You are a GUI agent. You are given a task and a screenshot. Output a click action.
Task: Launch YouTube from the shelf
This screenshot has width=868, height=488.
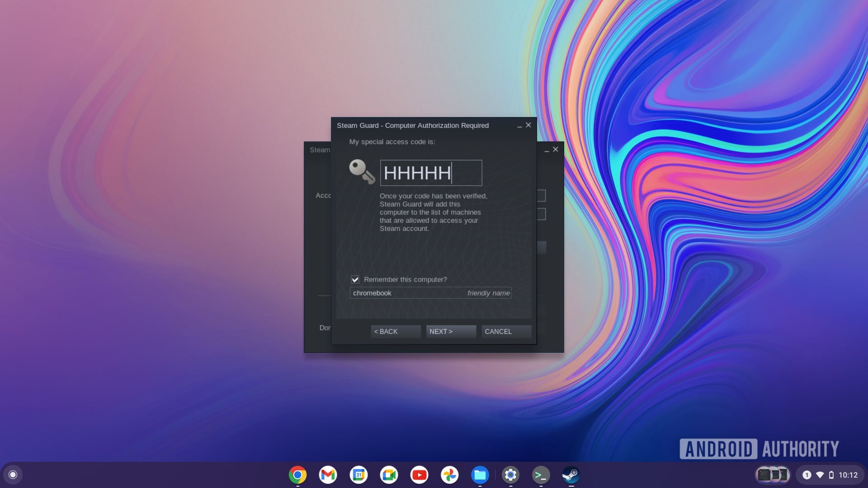(419, 475)
